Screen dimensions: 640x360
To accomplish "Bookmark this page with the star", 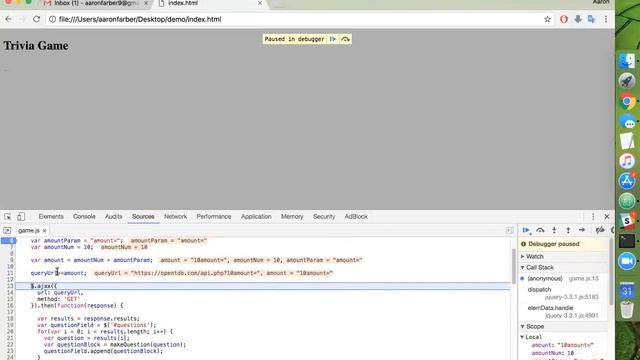I will (547, 19).
